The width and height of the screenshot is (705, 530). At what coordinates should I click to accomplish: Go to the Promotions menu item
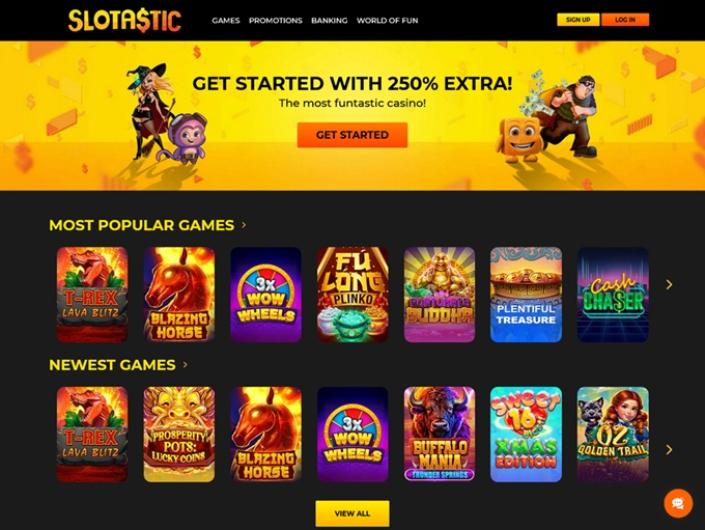[275, 21]
